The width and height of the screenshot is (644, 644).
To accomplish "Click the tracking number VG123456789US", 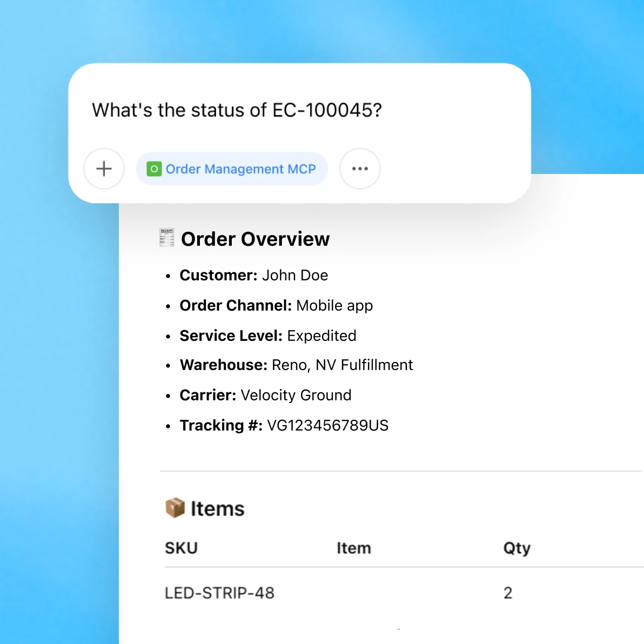I will (327, 425).
